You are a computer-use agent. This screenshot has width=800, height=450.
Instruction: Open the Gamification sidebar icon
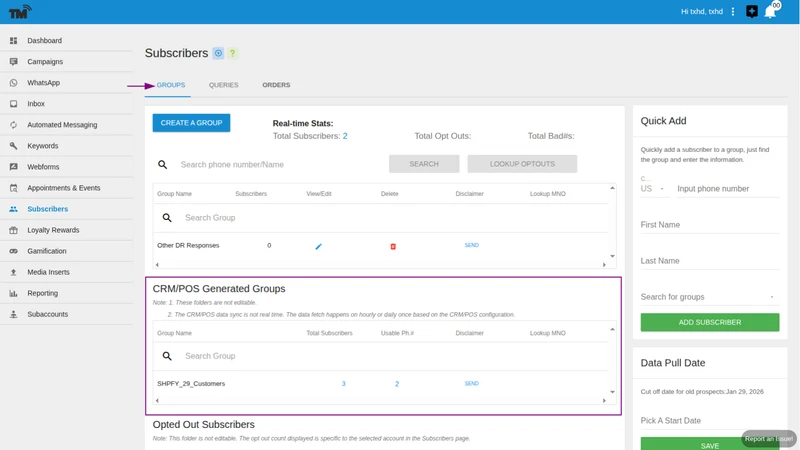(x=13, y=251)
